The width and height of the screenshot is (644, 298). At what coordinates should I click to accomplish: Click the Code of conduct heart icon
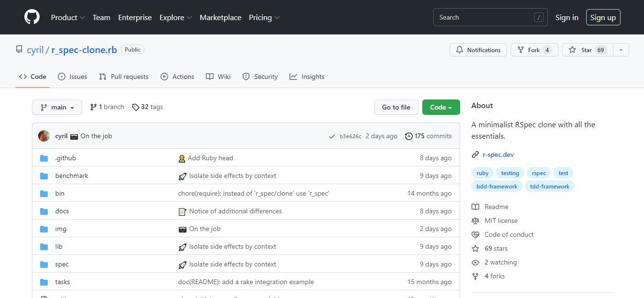click(475, 235)
